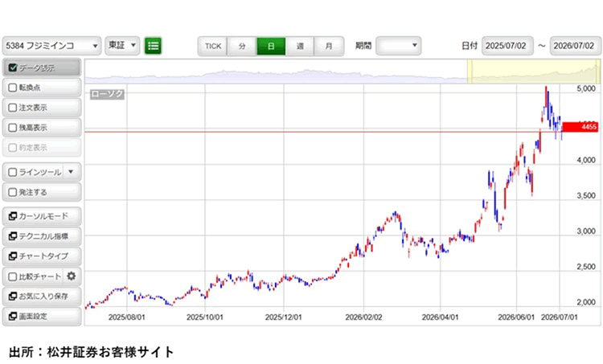Enable the 比較チャート checkbox
Viewport: 603px width, 364px height.
pyautogui.click(x=13, y=276)
